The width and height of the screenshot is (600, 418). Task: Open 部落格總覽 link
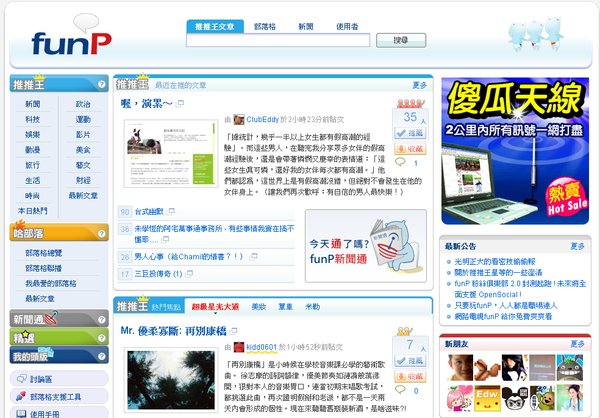pos(44,253)
